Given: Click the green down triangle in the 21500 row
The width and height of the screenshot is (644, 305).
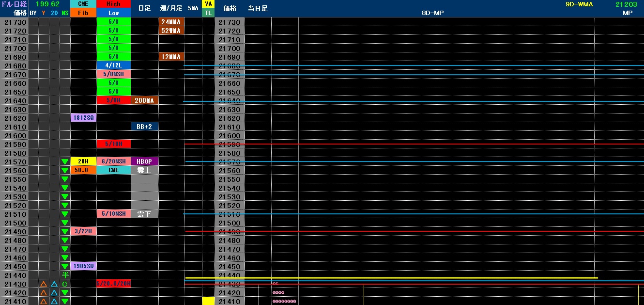Looking at the screenshot, I should click(x=65, y=223).
